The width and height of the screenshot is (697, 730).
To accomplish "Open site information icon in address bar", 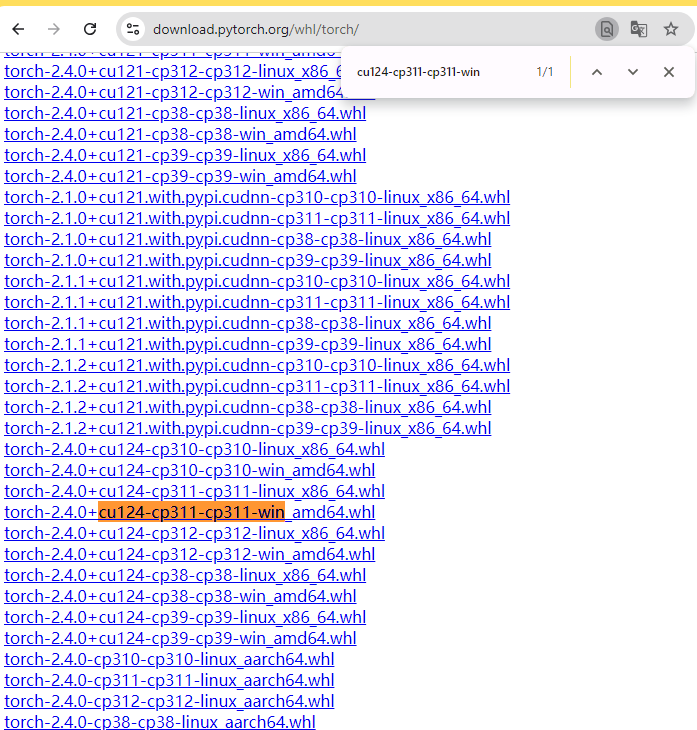I will click(133, 29).
